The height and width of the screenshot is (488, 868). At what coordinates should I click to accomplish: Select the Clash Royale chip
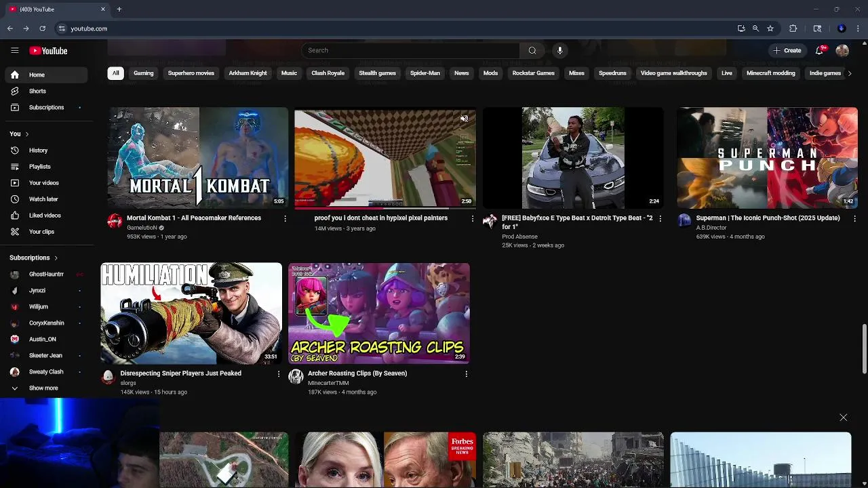click(x=328, y=73)
